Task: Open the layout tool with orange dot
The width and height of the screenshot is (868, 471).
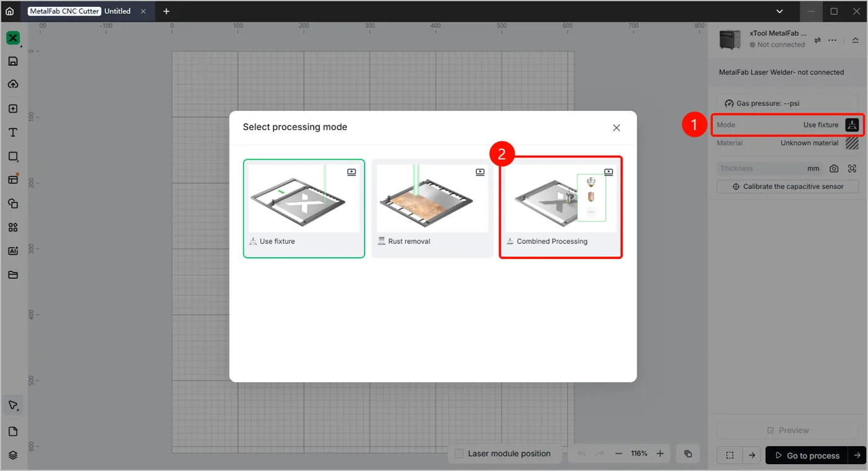Action: (x=13, y=179)
